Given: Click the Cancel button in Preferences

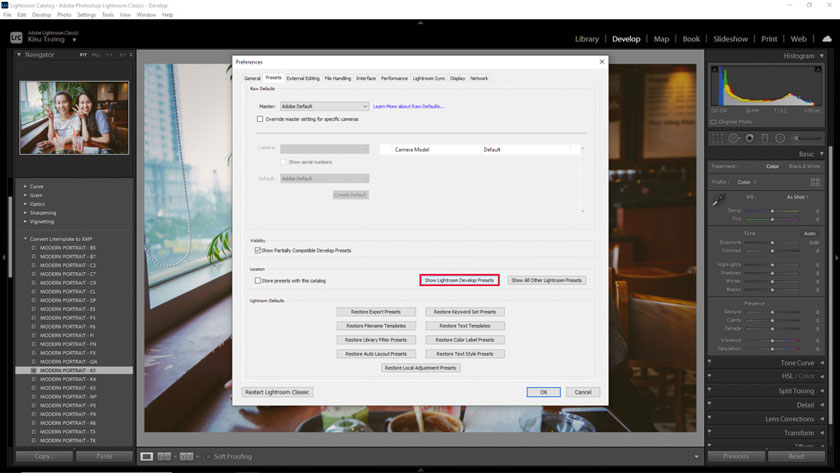Looking at the screenshot, I should click(x=583, y=392).
